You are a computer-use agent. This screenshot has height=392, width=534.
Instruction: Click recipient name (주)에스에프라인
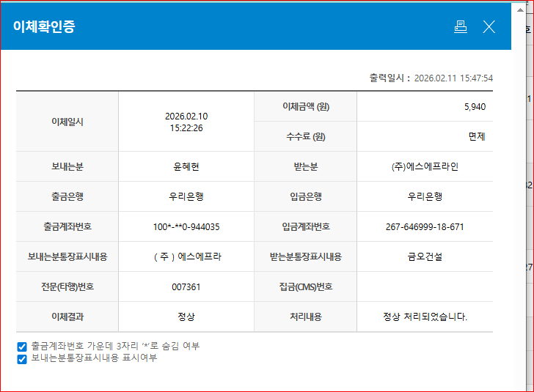pyautogui.click(x=425, y=166)
